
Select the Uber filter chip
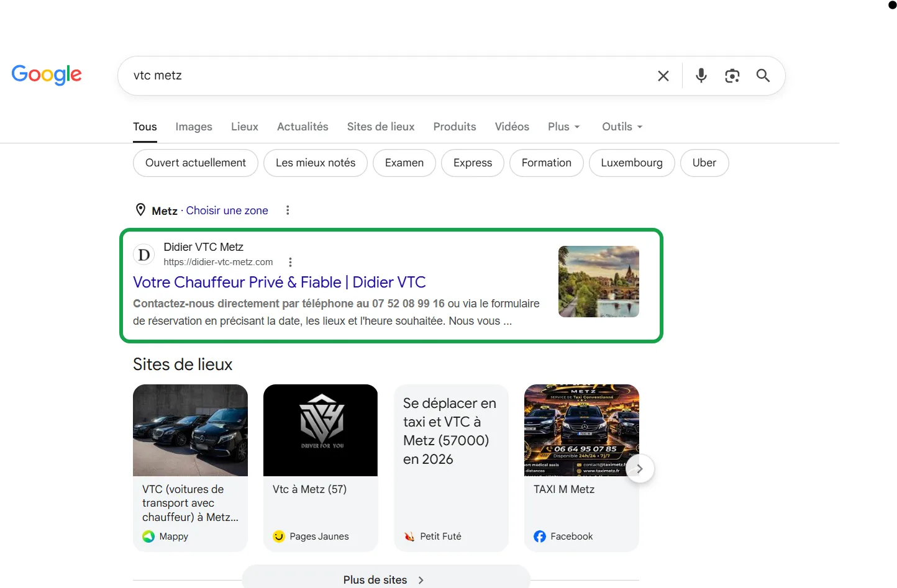click(x=704, y=163)
